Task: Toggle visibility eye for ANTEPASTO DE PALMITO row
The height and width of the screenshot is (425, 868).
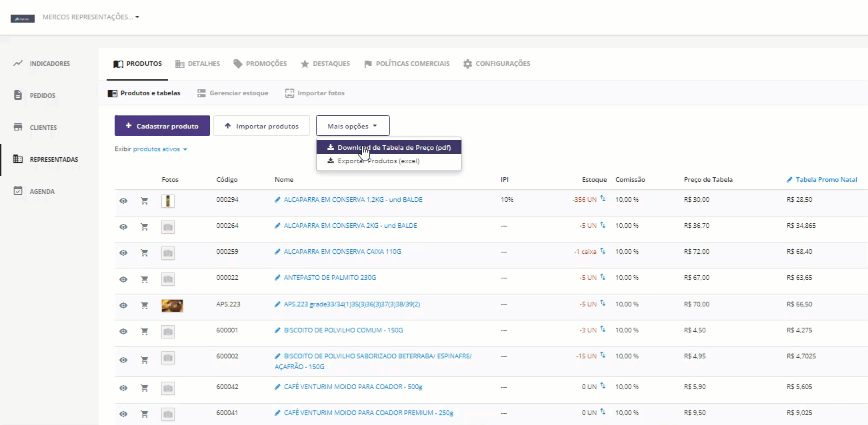Action: tap(123, 278)
